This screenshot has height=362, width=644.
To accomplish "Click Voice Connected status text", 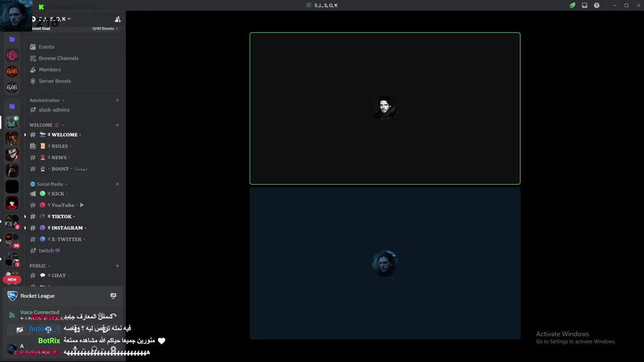I will pyautogui.click(x=40, y=312).
